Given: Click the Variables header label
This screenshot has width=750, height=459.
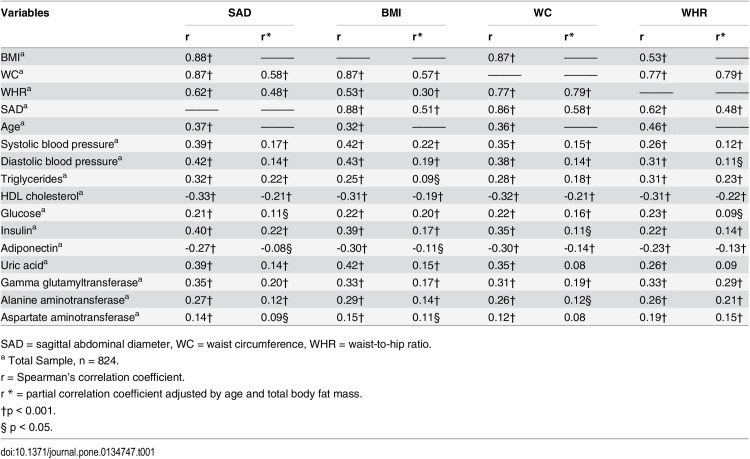Looking at the screenshot, I should (x=25, y=13).
